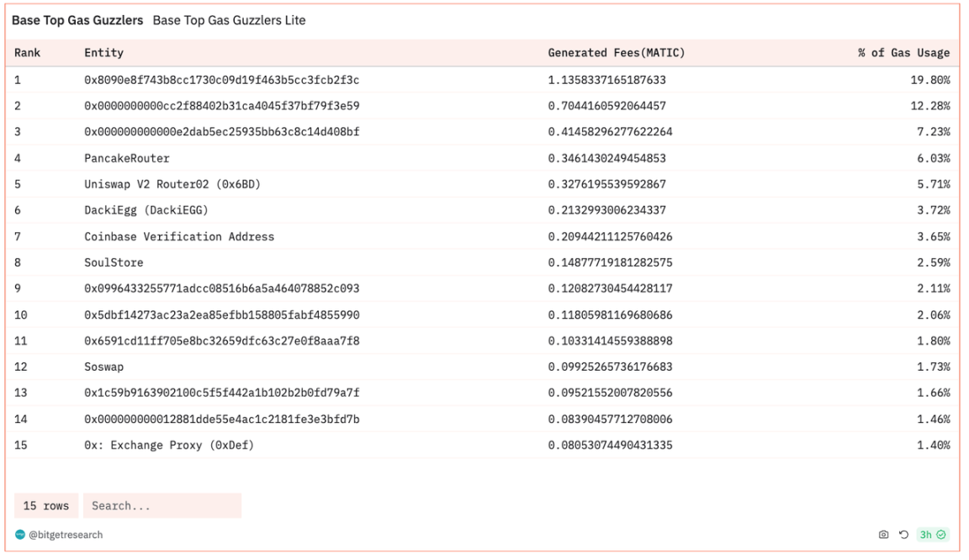This screenshot has width=969, height=560.
Task: Select fee value 0.12082730454428117
Action: pos(610,288)
